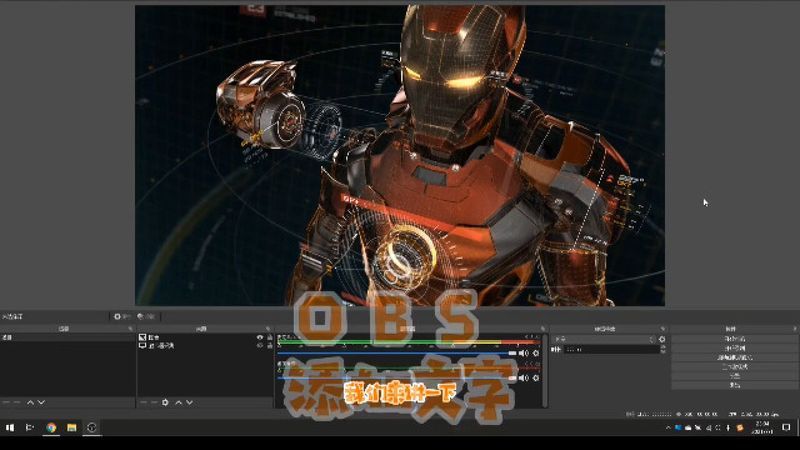800x450 pixels.
Task: Click the Audio Mixer vertical scrollbar
Action: pos(545,371)
